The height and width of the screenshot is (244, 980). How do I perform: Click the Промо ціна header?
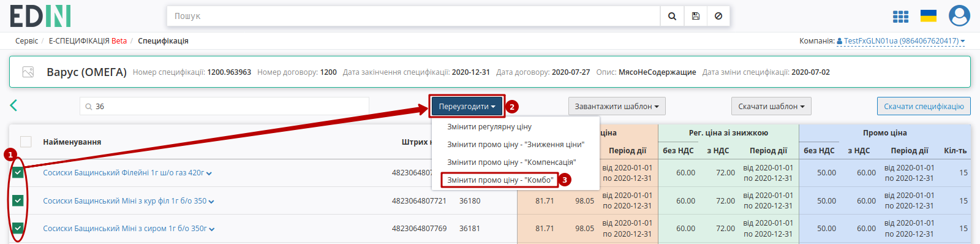[x=884, y=133]
